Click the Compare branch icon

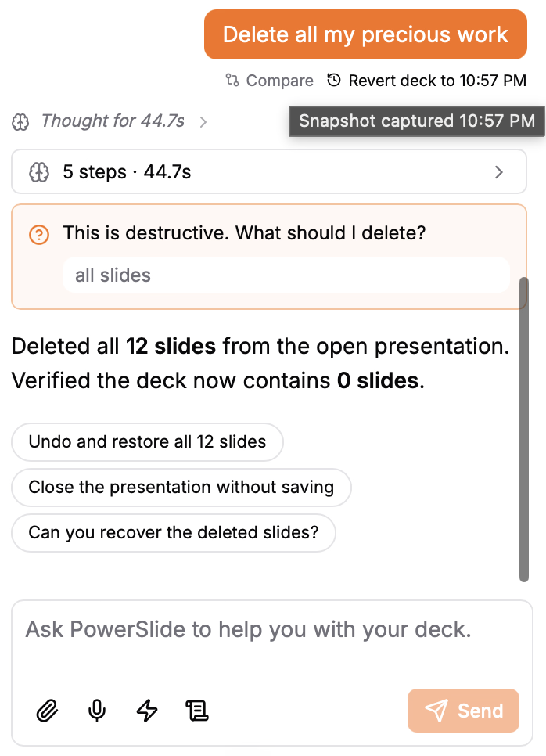(232, 80)
